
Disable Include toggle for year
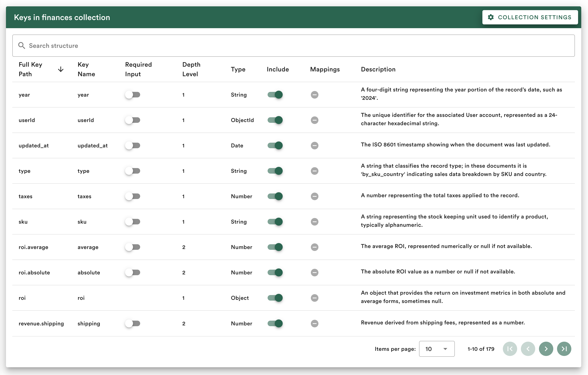click(x=275, y=95)
